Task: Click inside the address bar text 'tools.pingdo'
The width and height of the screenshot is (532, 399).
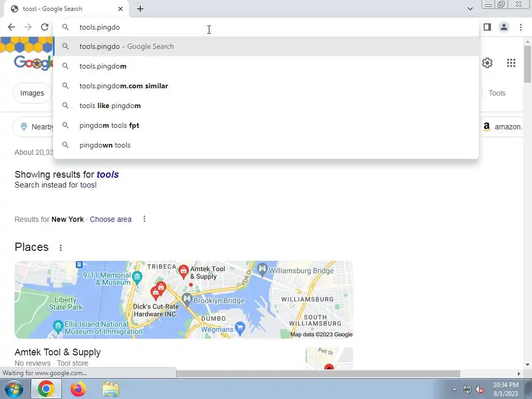Action: [x=99, y=27]
